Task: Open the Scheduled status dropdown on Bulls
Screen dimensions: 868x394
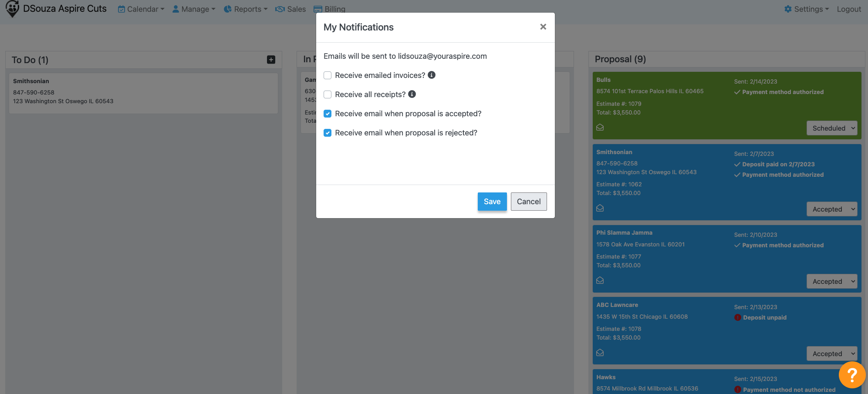Action: [831, 128]
